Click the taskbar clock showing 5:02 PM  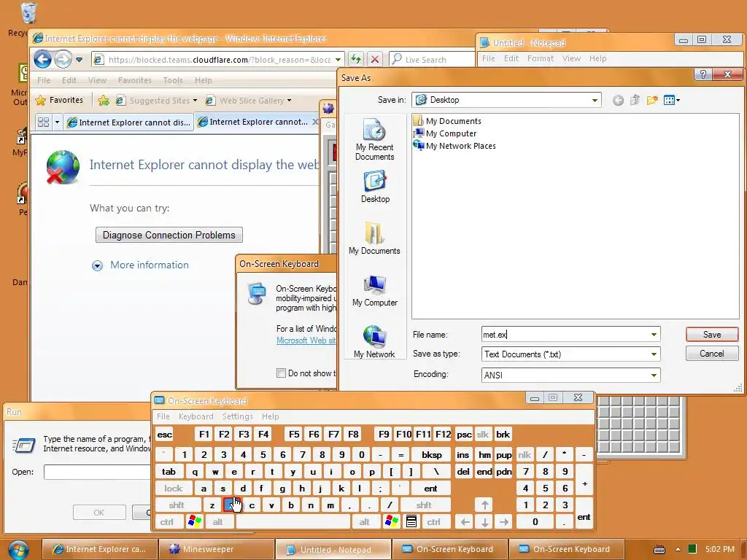(720, 549)
